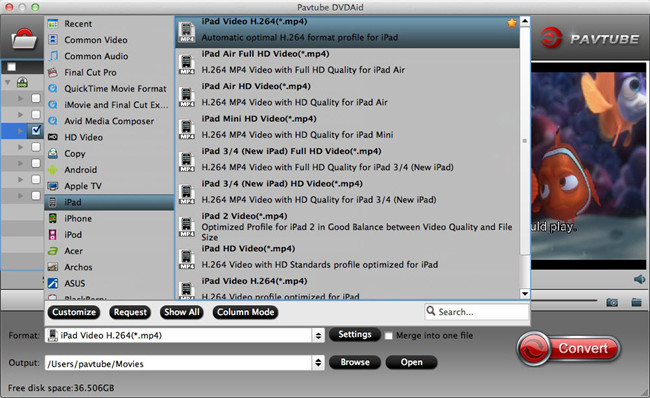Click the snapshot camera icon under preview
The width and height of the screenshot is (650, 398).
tap(612, 302)
